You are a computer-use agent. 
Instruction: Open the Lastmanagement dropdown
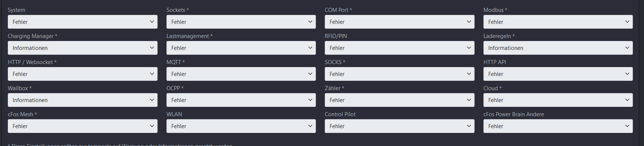[241, 48]
